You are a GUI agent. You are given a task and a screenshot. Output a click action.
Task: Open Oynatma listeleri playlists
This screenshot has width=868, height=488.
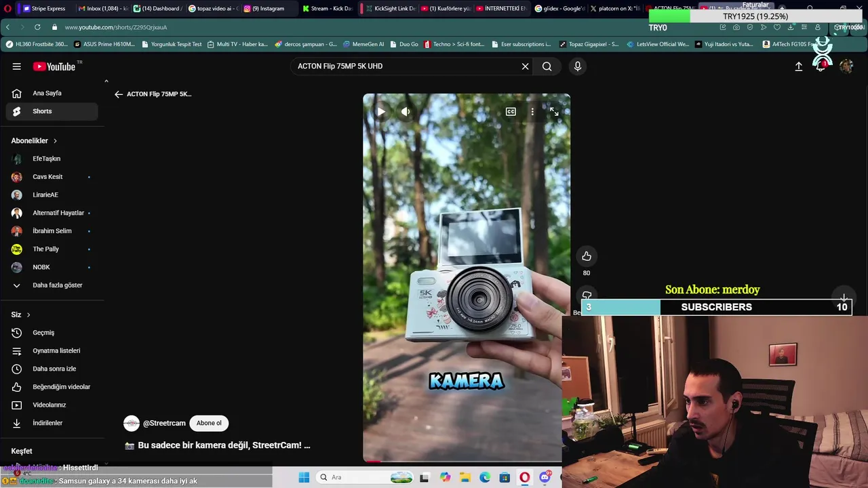[52, 350]
